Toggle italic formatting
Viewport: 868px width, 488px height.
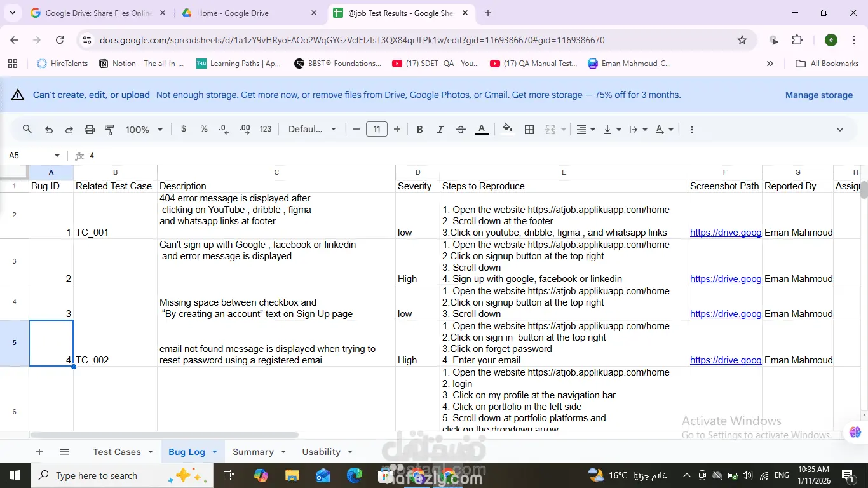pyautogui.click(x=440, y=130)
